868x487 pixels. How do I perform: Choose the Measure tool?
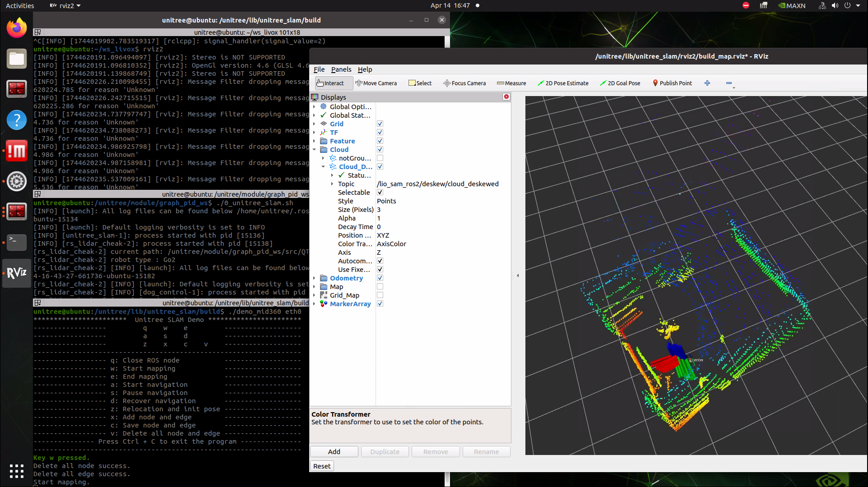click(x=511, y=83)
